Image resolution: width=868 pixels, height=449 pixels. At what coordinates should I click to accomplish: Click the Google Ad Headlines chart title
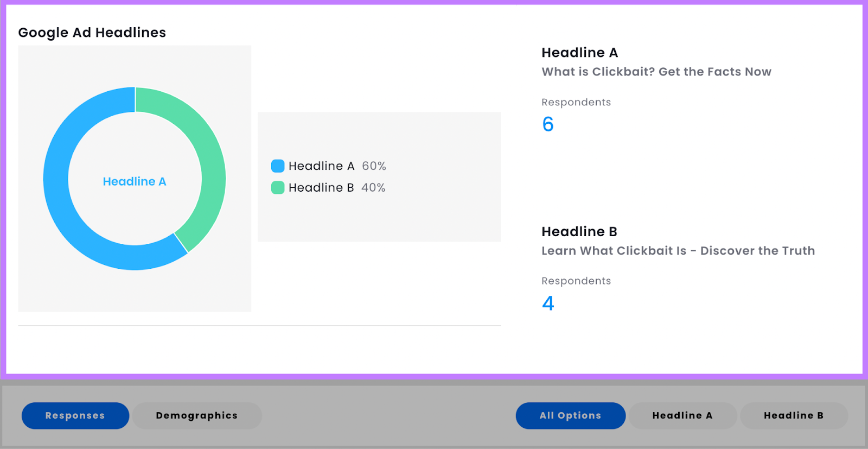coord(92,33)
